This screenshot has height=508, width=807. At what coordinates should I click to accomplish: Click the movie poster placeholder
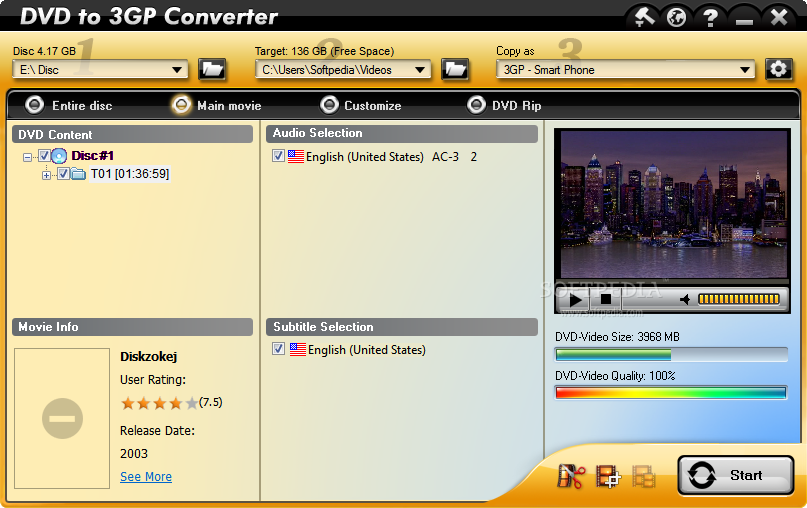pyautogui.click(x=62, y=418)
